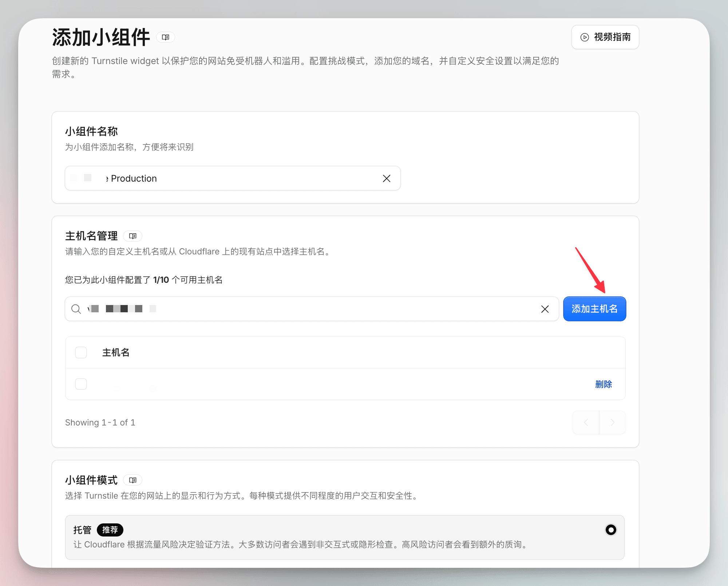Viewport: 728px width, 586px height.
Task: Click the 主机名 column header text
Action: 116,353
